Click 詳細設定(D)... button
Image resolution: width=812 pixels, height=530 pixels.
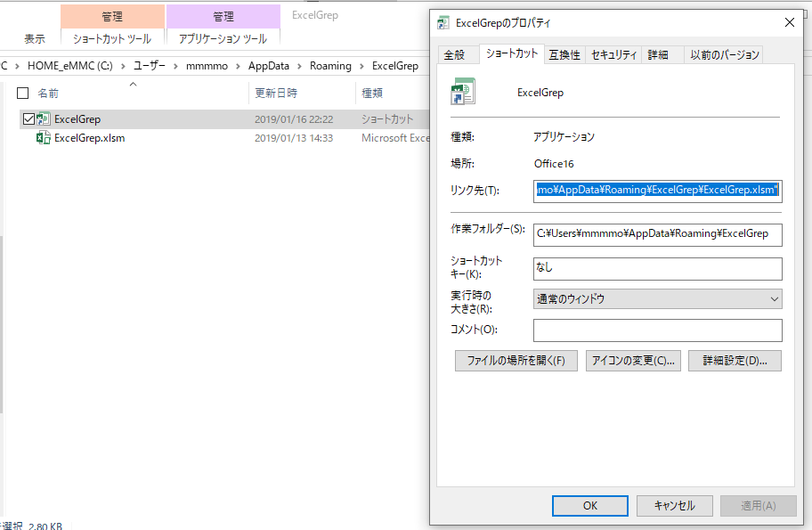(735, 361)
